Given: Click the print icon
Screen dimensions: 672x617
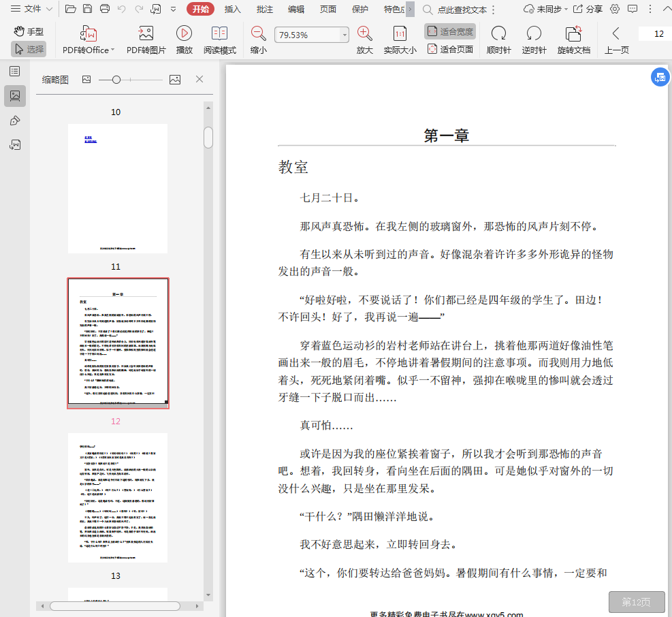Looking at the screenshot, I should coord(105,9).
